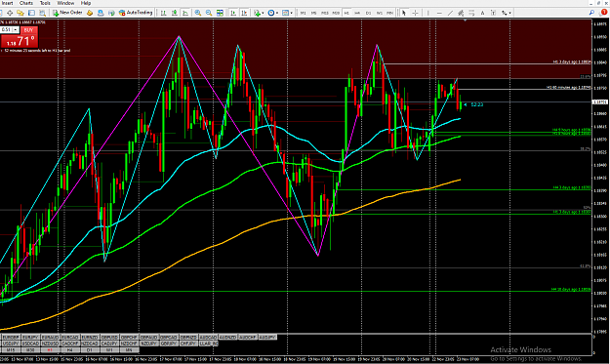The width and height of the screenshot is (610, 364).
Task: Open the Market Watch crosshair-circle icon
Action: pyautogui.click(x=10, y=13)
